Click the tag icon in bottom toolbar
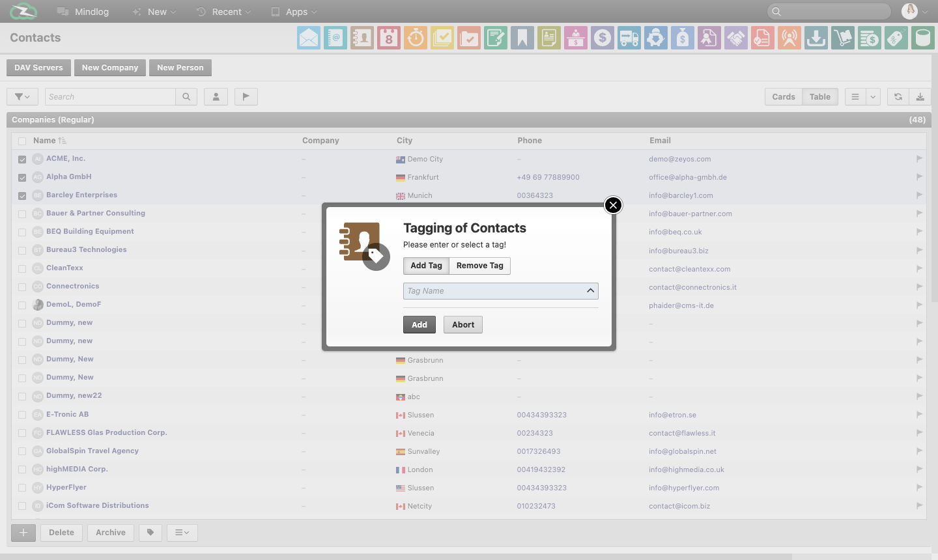Viewport: 938px width, 560px height. 150,533
